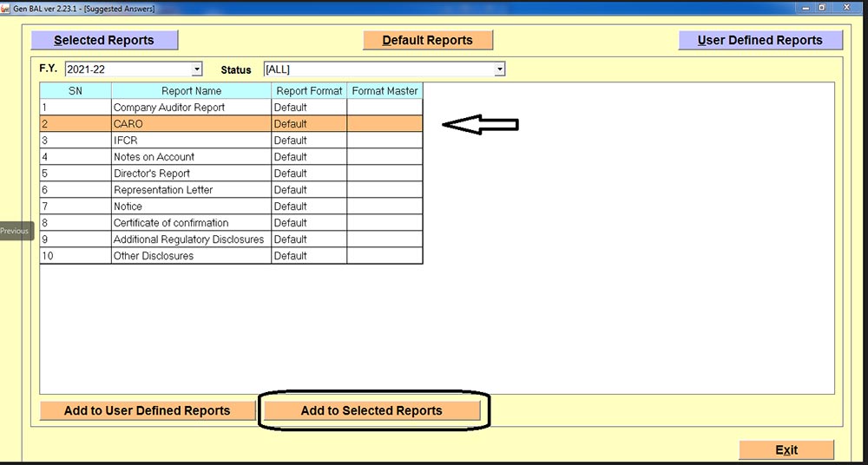Select Other Disclosures row

(231, 256)
